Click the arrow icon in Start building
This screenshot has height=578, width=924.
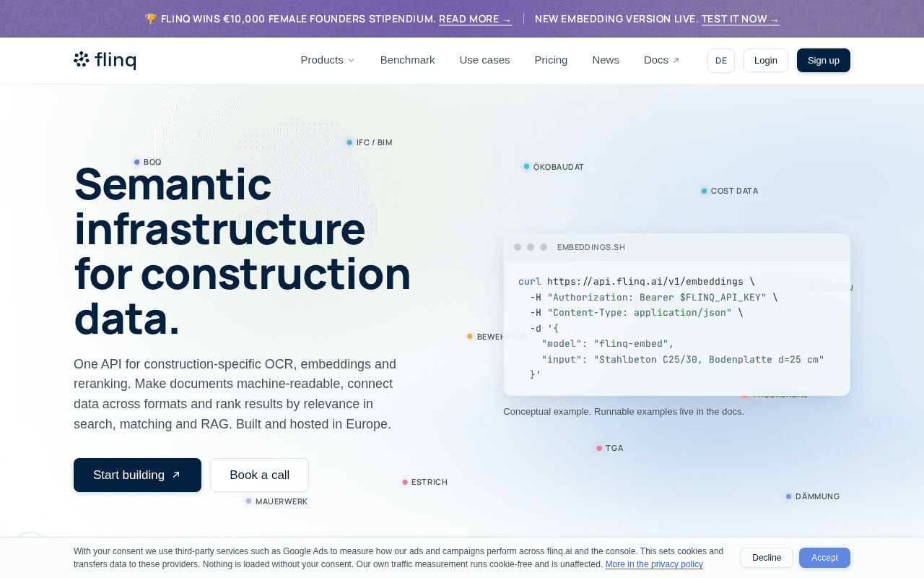pyautogui.click(x=176, y=475)
